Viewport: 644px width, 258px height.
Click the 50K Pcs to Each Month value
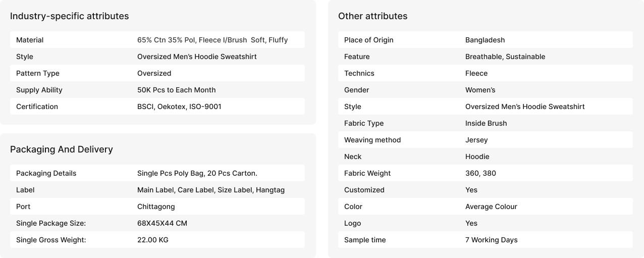tap(176, 90)
